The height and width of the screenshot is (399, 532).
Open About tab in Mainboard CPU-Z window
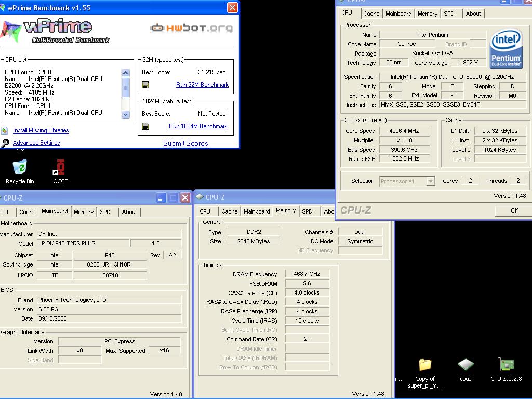tap(129, 212)
